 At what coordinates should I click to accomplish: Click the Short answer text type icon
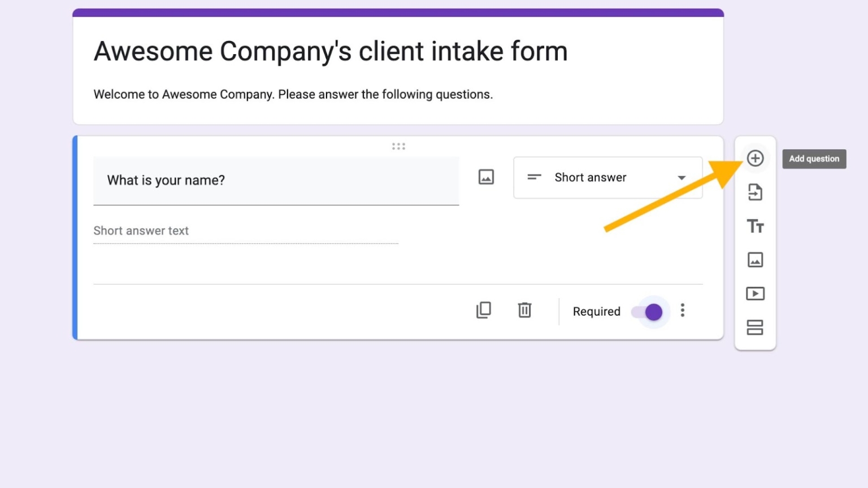[533, 177]
